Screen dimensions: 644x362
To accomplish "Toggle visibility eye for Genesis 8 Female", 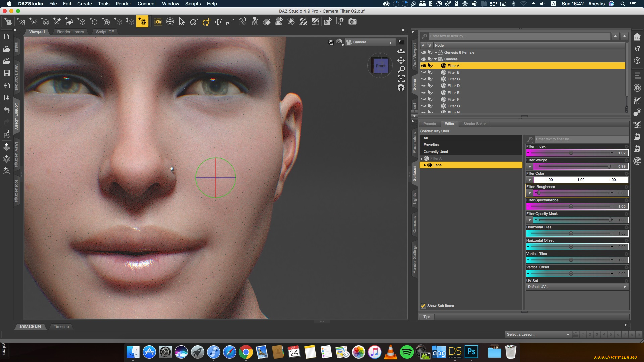I will coord(424,52).
